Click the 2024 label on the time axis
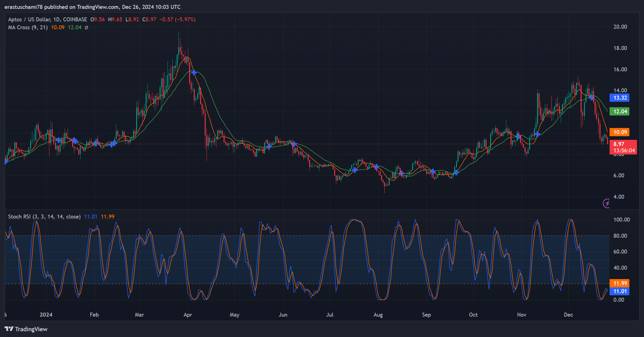Image resolution: width=644 pixels, height=337 pixels. (x=46, y=315)
